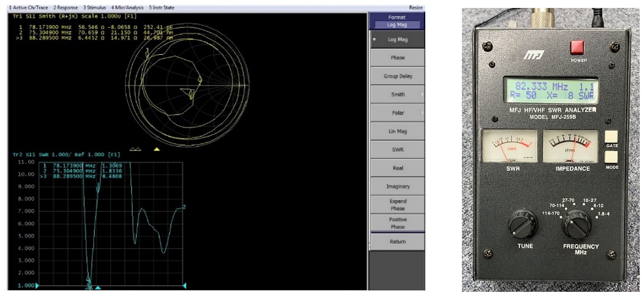Click the Format softkey menu header
The height and width of the screenshot is (297, 644).
pos(397,21)
